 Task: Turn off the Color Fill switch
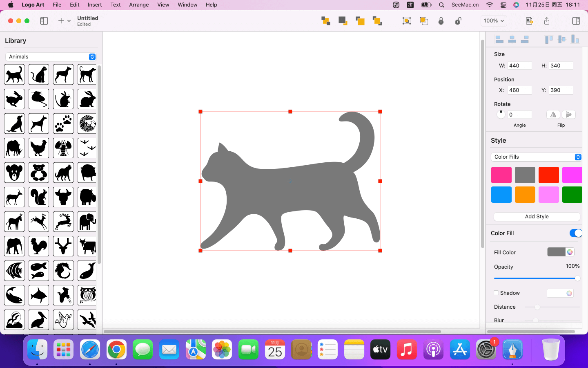pyautogui.click(x=575, y=233)
